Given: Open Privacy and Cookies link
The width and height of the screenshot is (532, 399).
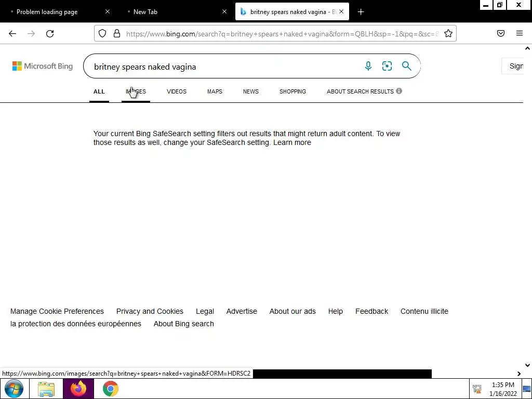Looking at the screenshot, I should point(150,311).
